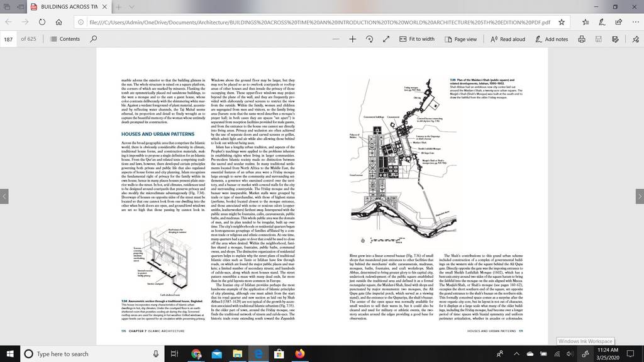644x362 pixels.
Task: Zoom out of the PDF
Action: 336,39
